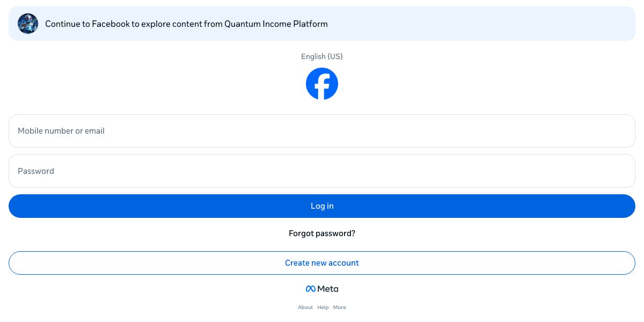This screenshot has height=322, width=644.
Task: Click the Facebook logo icon
Action: point(322,84)
